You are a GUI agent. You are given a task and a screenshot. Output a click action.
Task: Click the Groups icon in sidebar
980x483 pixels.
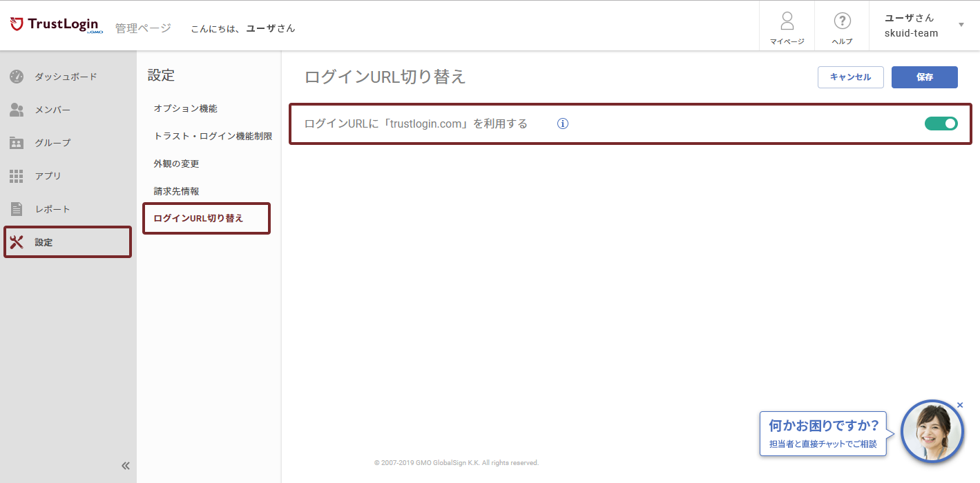[17, 143]
